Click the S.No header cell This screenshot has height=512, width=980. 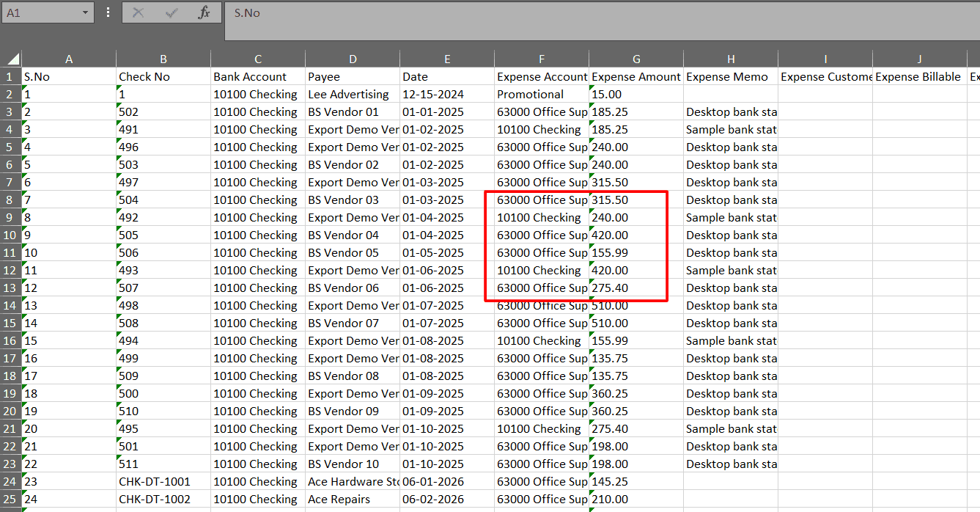click(69, 77)
